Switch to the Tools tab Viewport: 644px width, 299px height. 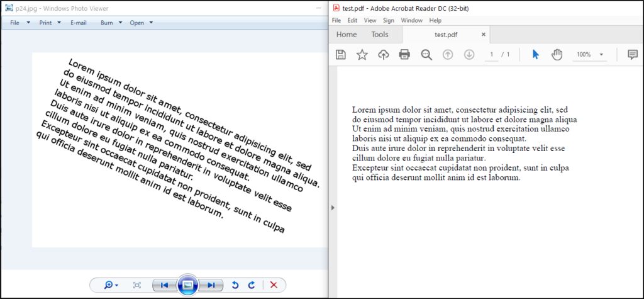pos(379,35)
